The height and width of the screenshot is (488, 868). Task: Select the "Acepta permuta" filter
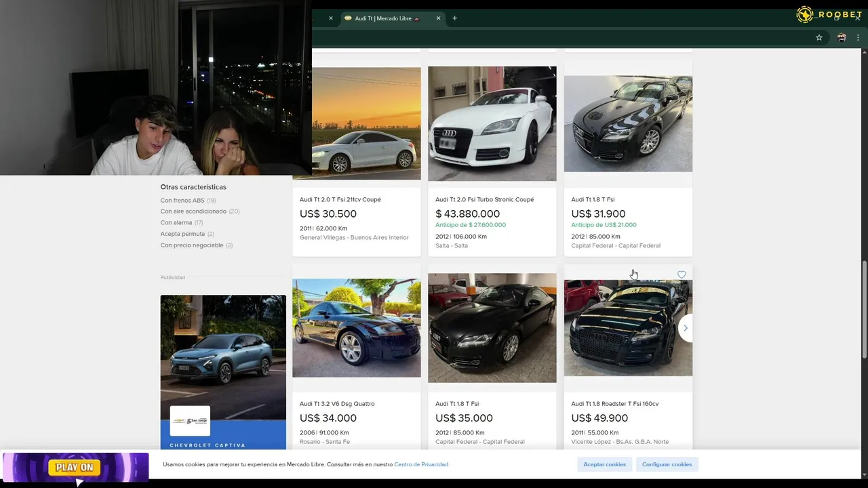(182, 234)
